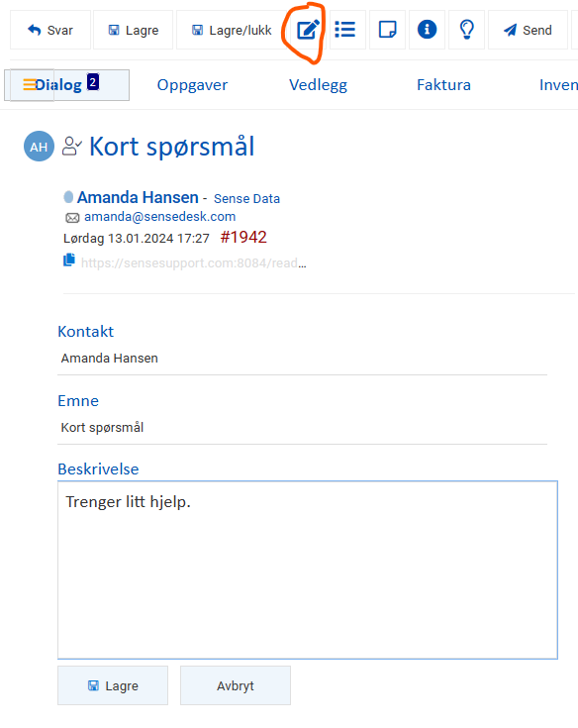Toggle the Dialog hamburger menu icon
The width and height of the screenshot is (578, 728).
click(x=30, y=84)
